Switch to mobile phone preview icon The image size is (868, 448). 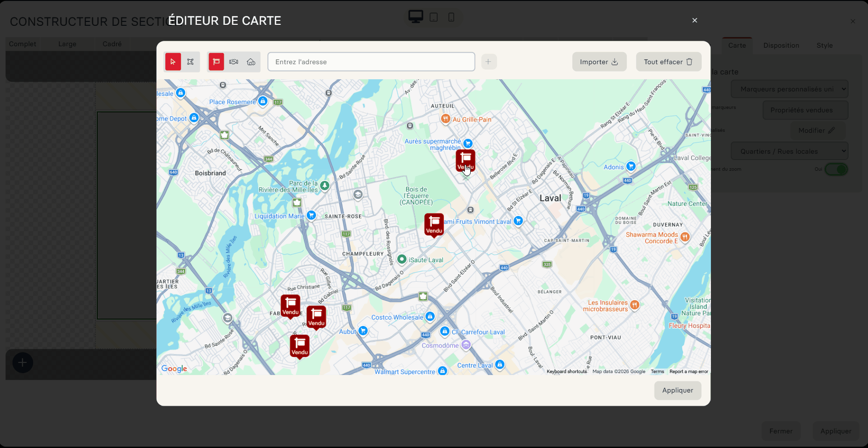tap(451, 18)
